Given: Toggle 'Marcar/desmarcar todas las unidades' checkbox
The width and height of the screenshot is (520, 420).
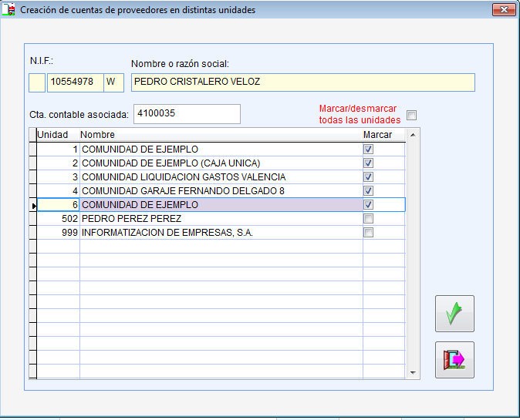Looking at the screenshot, I should (411, 116).
